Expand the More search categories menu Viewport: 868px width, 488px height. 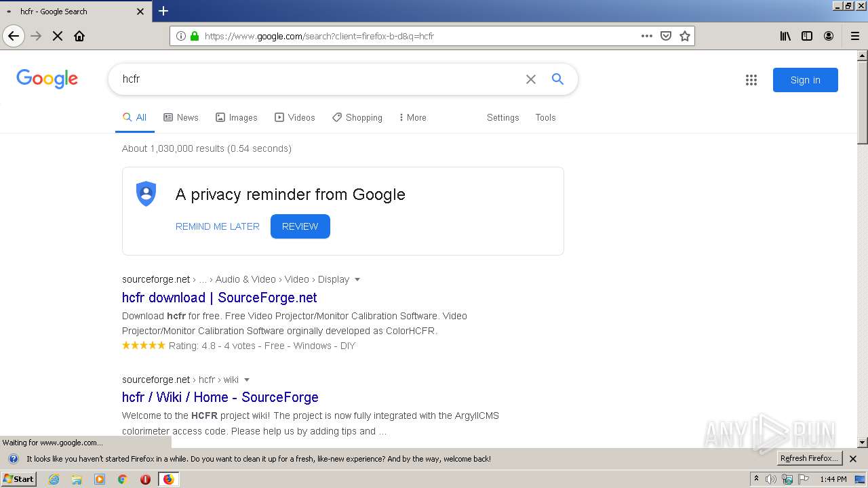pyautogui.click(x=413, y=117)
